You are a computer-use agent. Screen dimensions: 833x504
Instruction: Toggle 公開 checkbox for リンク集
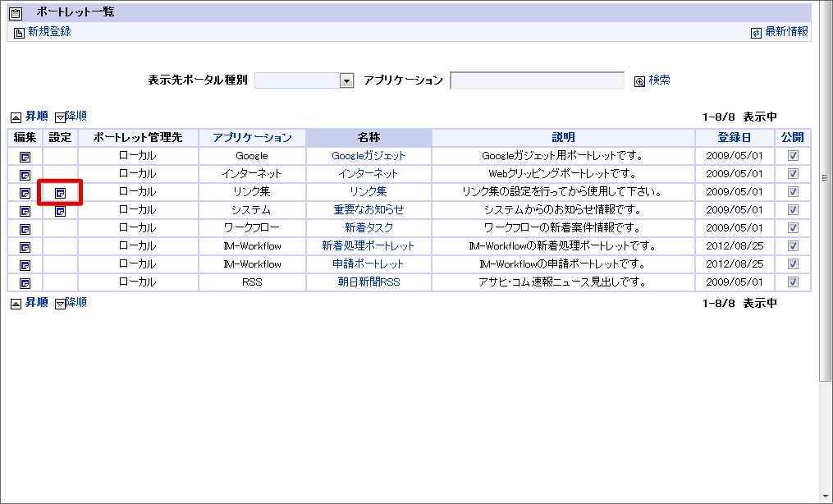(793, 192)
